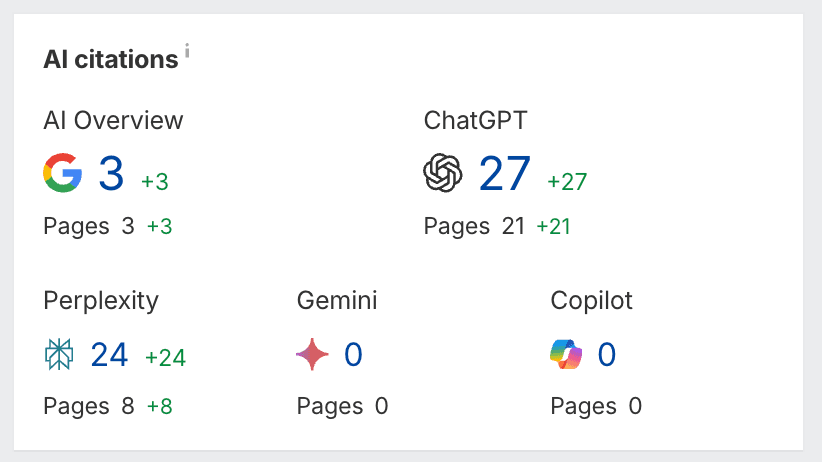822x462 pixels.
Task: Click the AI Overview label
Action: coord(114,121)
